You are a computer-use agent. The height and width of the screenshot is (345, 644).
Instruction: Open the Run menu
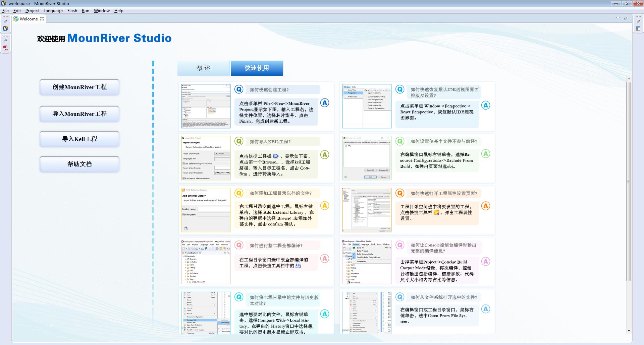coord(86,10)
